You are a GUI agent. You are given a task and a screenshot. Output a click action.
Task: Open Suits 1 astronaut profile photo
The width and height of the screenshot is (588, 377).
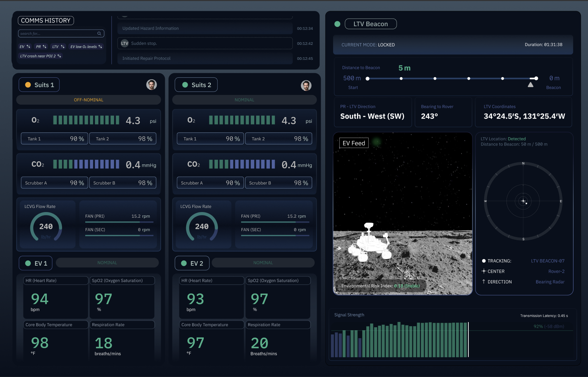(x=151, y=85)
